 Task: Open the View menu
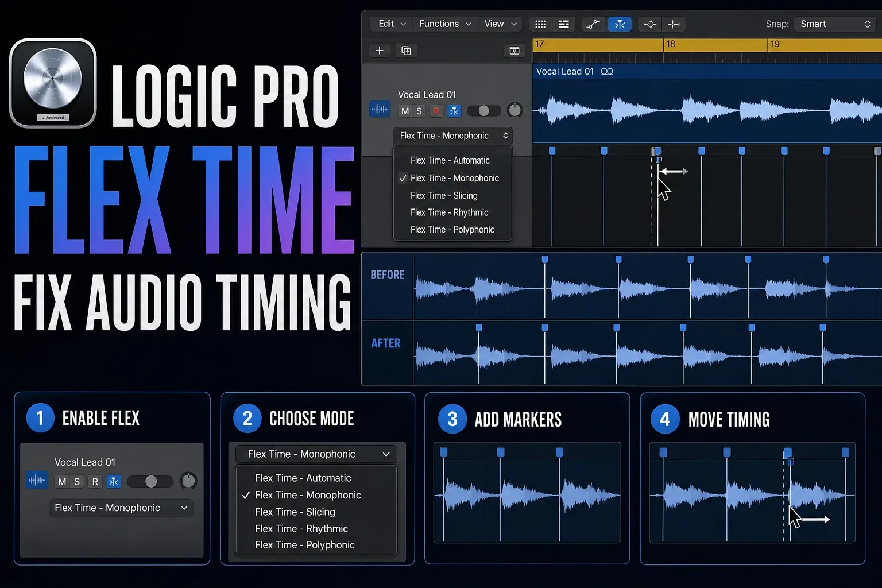pyautogui.click(x=500, y=24)
